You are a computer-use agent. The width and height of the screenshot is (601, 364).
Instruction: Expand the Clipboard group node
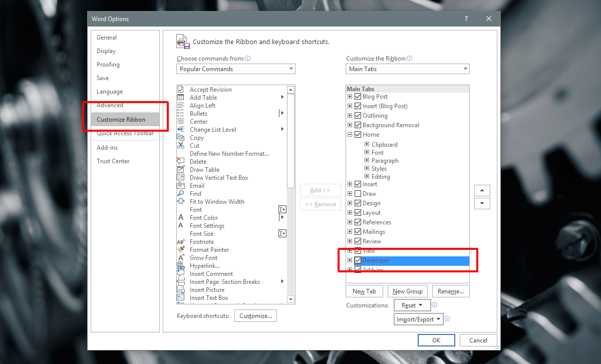tap(367, 145)
